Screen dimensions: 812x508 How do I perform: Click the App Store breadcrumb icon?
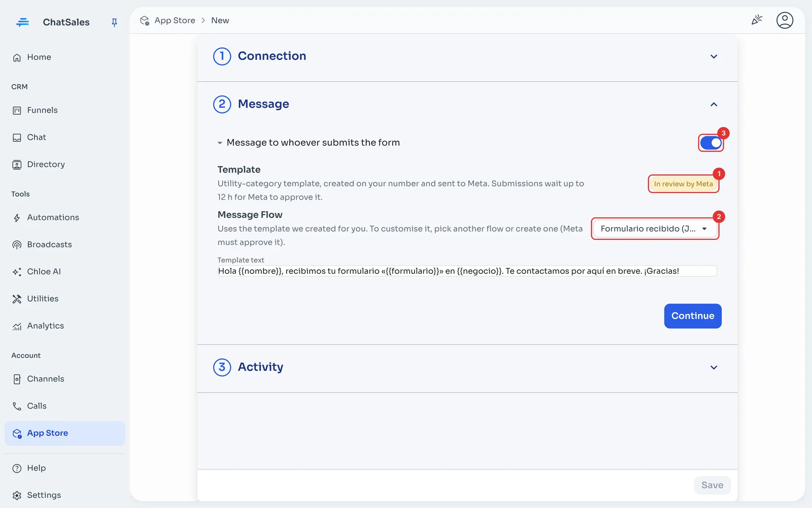click(x=145, y=20)
